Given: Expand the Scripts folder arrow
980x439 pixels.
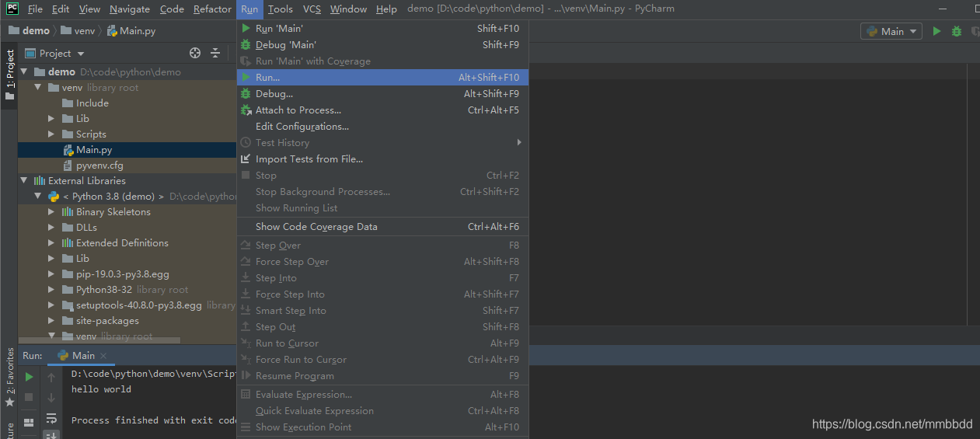Looking at the screenshot, I should click(x=51, y=134).
